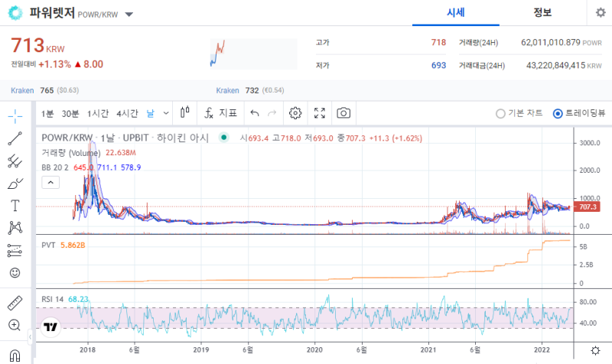Take a chart snapshot with camera

tap(343, 113)
